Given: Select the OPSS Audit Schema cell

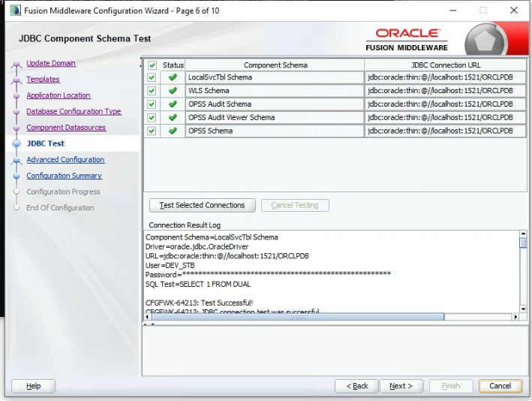Looking at the screenshot, I should 275,104.
